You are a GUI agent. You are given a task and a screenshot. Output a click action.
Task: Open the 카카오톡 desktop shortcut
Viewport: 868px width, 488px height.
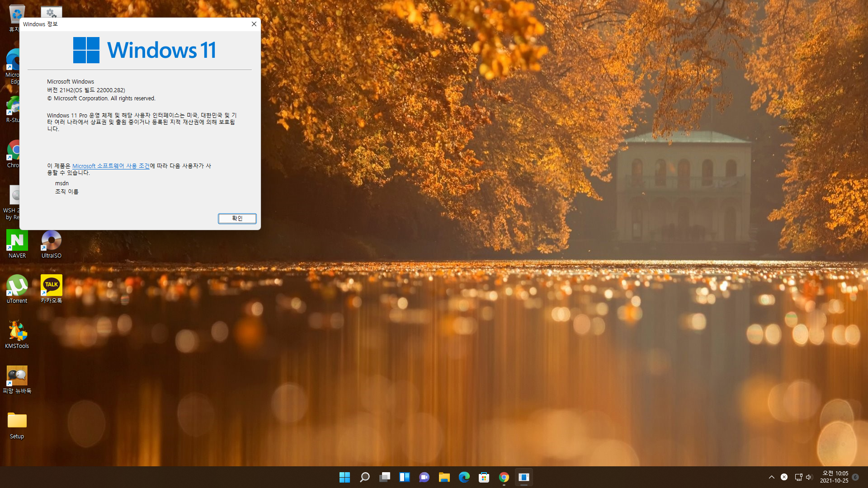(52, 289)
